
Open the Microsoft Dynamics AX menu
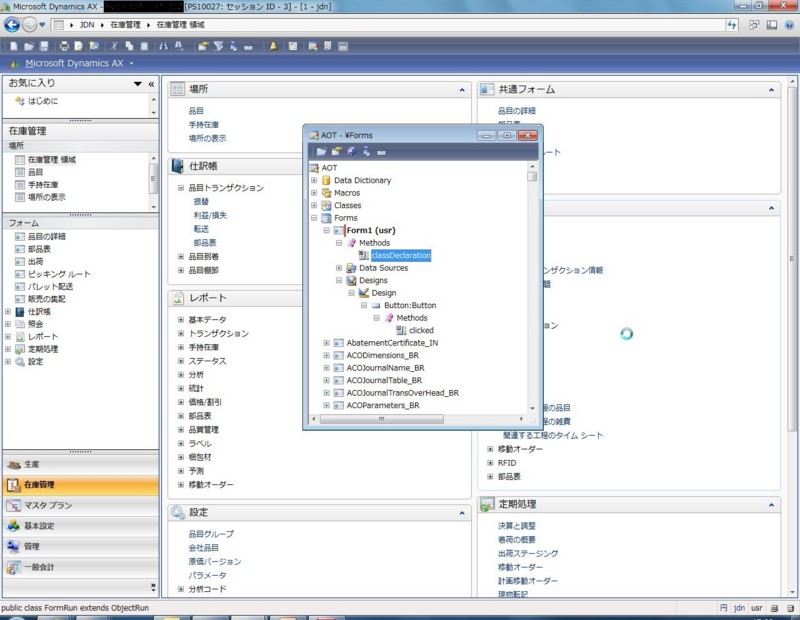pyautogui.click(x=74, y=63)
